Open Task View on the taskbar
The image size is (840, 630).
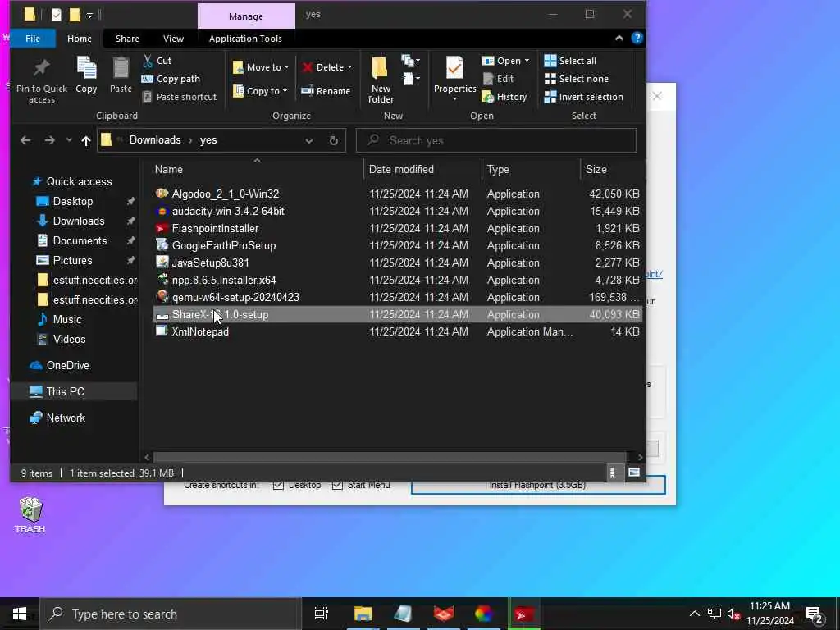click(x=321, y=614)
